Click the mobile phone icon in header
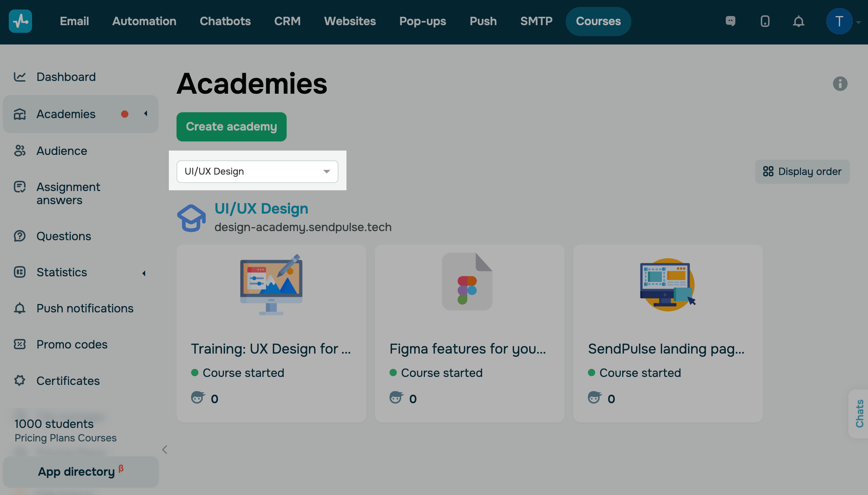868x495 pixels. (765, 21)
